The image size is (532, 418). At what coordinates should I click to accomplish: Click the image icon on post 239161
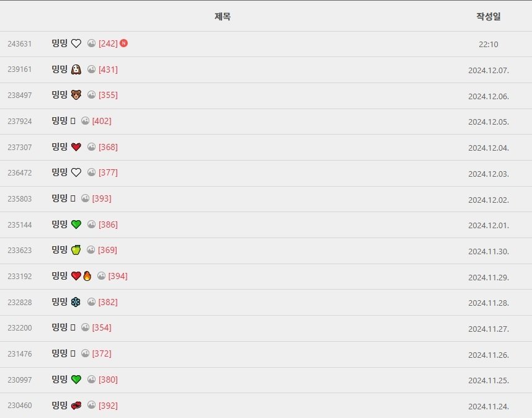[91, 69]
